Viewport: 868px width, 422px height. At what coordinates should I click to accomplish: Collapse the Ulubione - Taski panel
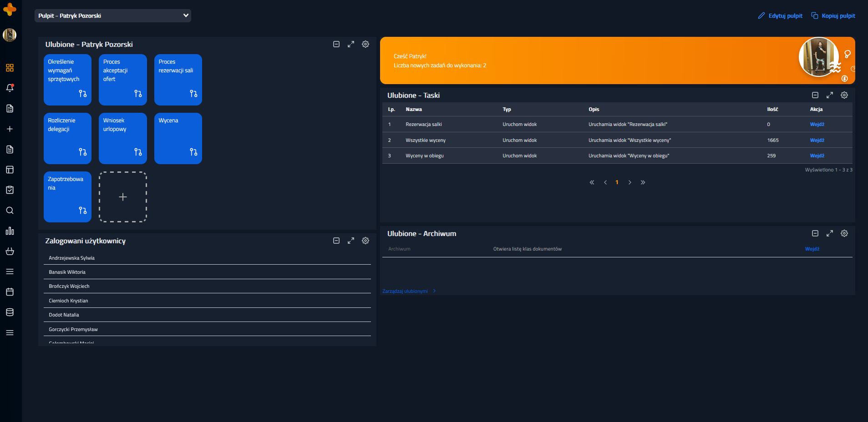(x=815, y=95)
